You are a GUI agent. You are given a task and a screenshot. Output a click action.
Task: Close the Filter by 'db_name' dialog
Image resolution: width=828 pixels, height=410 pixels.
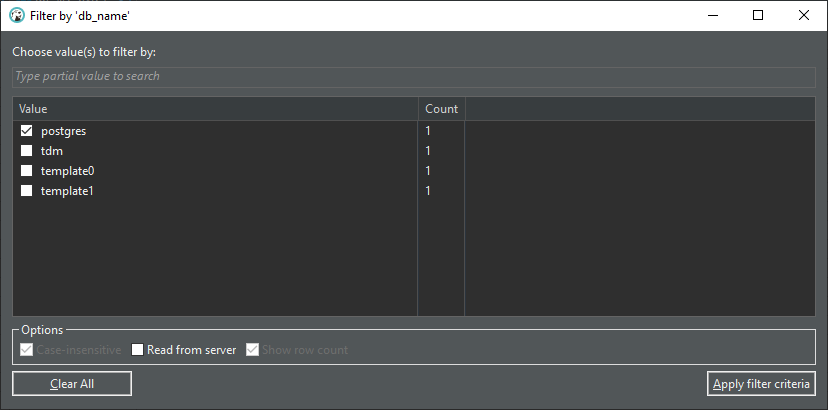click(x=804, y=16)
